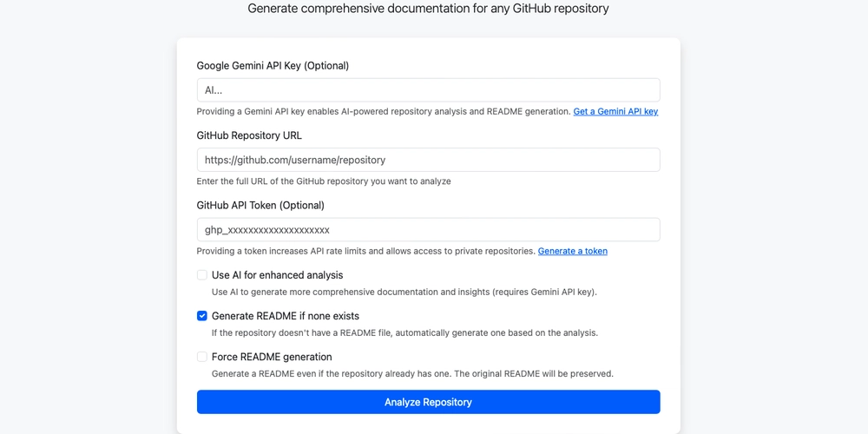This screenshot has width=868, height=434.
Task: Click the 'GitHub API Token (Optional)' label
Action: (x=260, y=205)
